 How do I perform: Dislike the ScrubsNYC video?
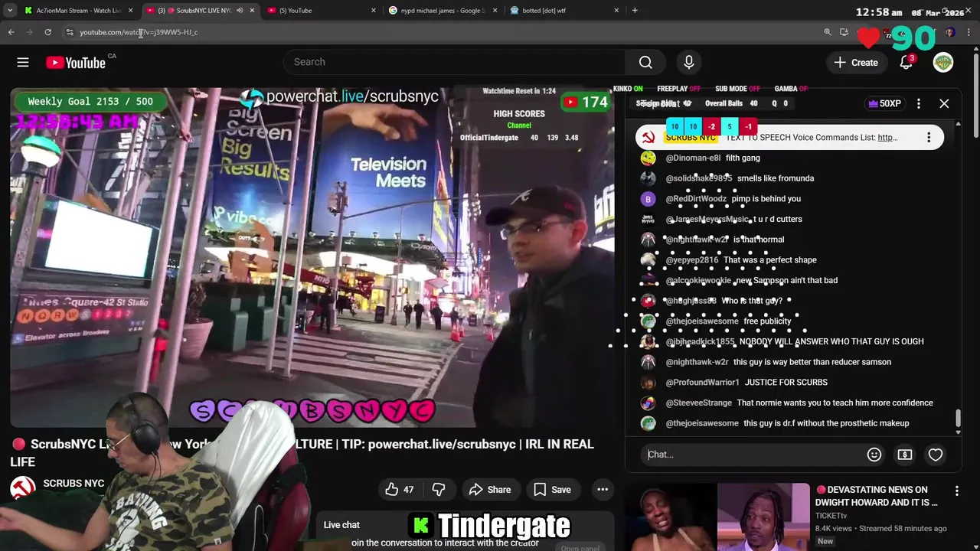point(439,490)
